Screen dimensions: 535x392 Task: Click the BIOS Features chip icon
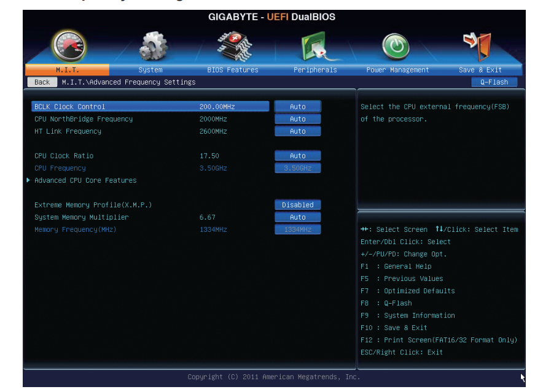tap(235, 47)
